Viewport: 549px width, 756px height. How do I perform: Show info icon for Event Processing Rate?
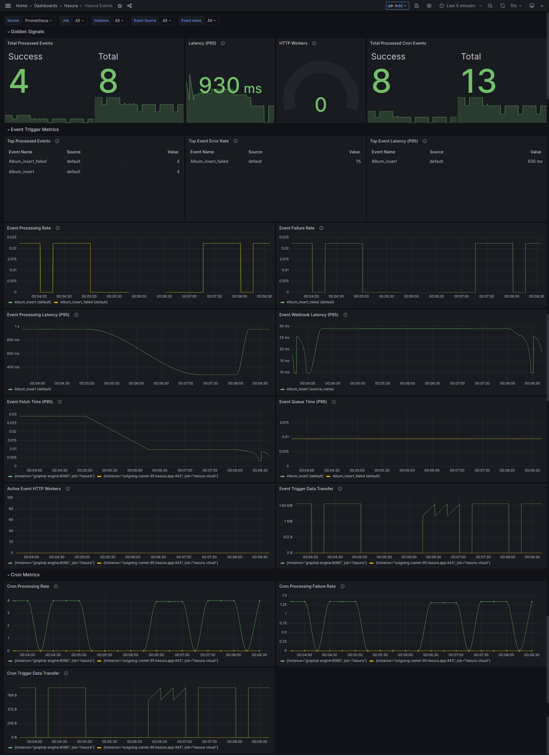pyautogui.click(x=58, y=228)
